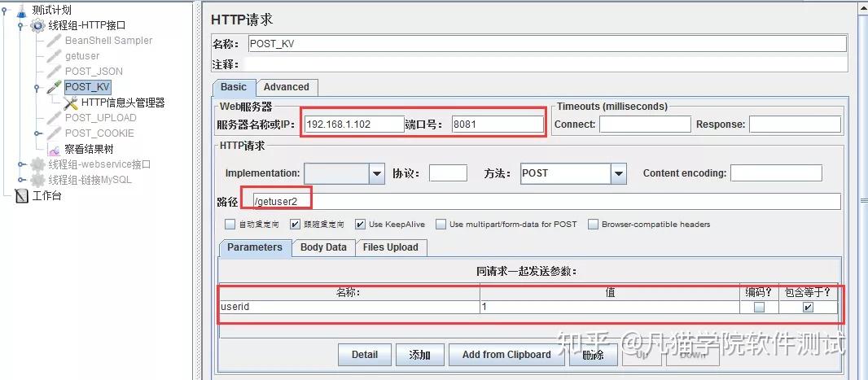
Task: Click the POST_COOKIE sampler icon
Action: (x=54, y=133)
